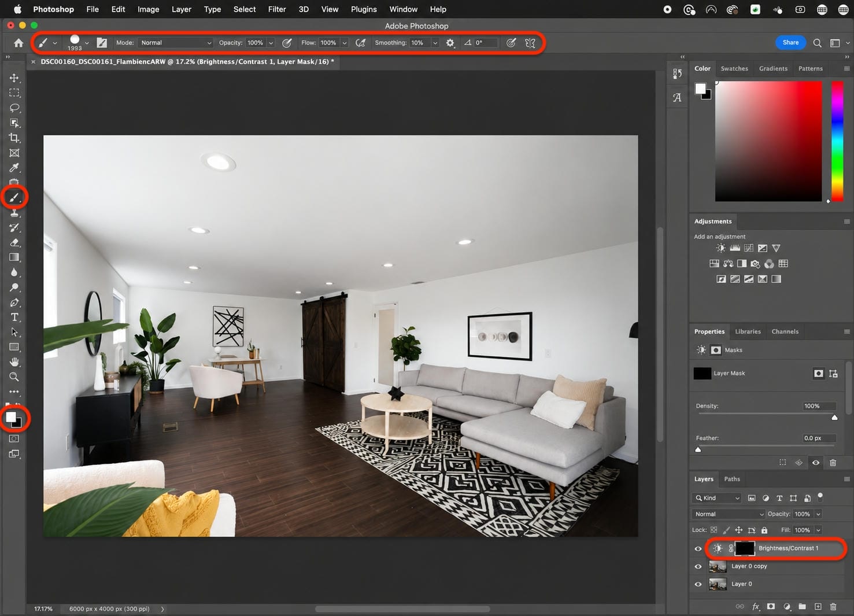854x616 pixels.
Task: Select the Brush tool in toolbar
Action: (14, 197)
